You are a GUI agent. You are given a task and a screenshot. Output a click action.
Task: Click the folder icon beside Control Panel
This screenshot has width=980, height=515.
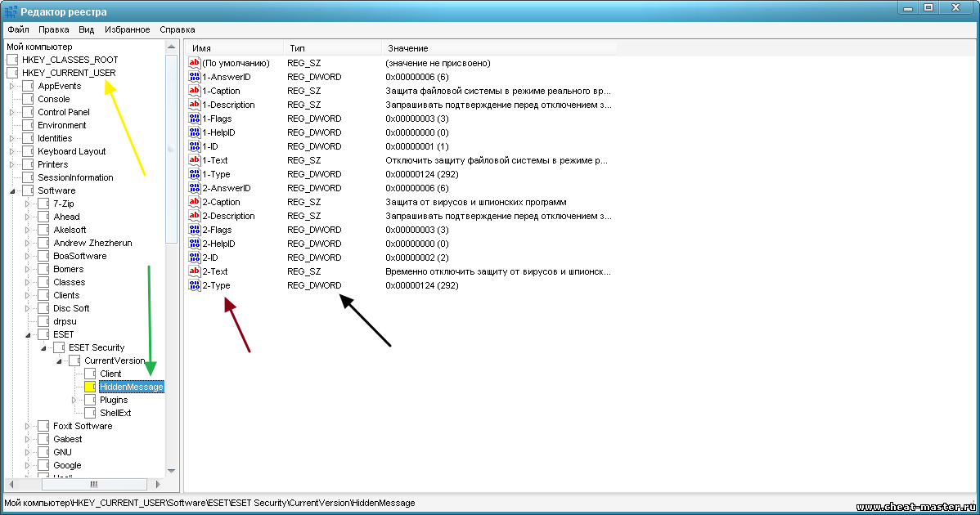[28, 112]
